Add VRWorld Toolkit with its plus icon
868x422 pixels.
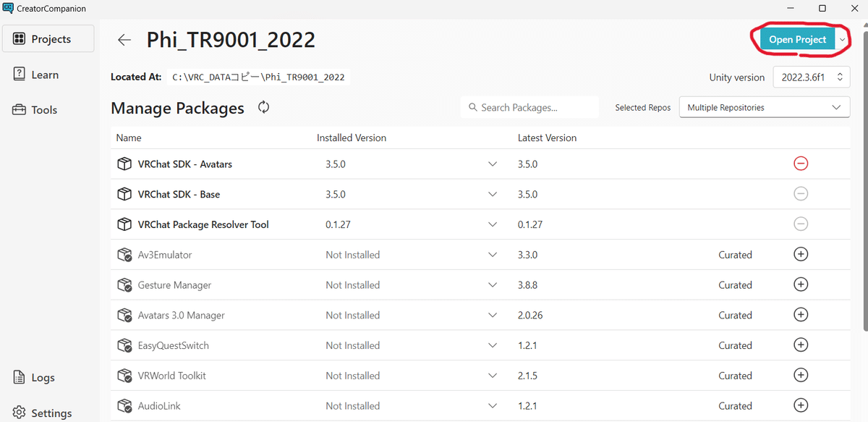[801, 375]
